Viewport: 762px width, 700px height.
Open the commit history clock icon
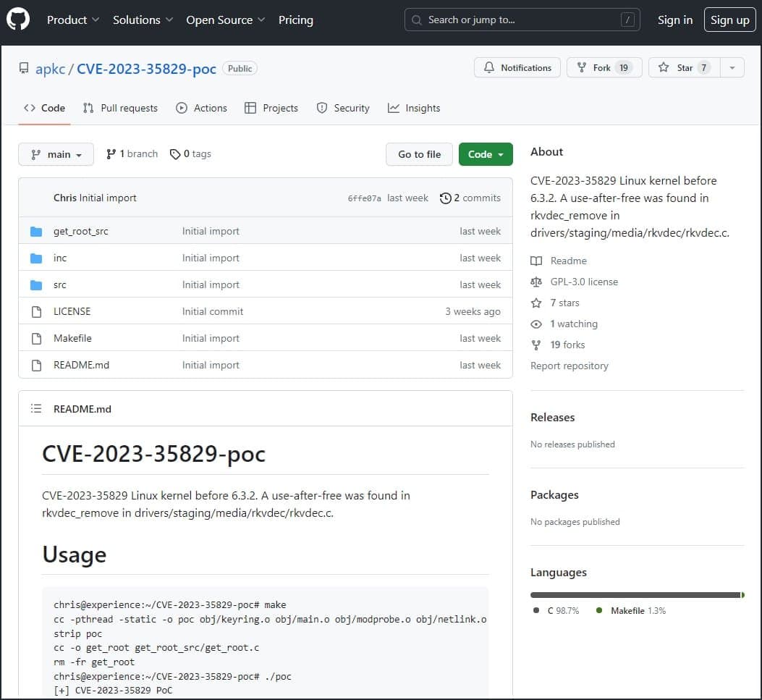pos(445,198)
